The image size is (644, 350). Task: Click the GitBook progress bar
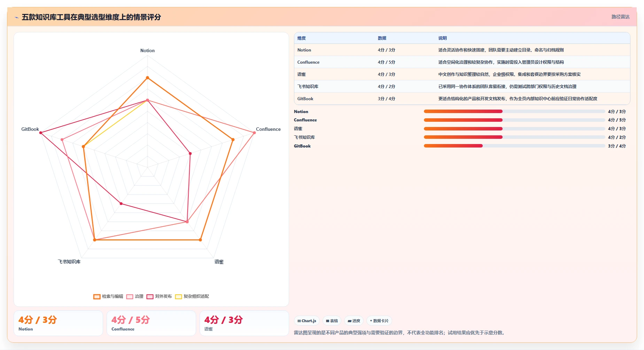(514, 146)
